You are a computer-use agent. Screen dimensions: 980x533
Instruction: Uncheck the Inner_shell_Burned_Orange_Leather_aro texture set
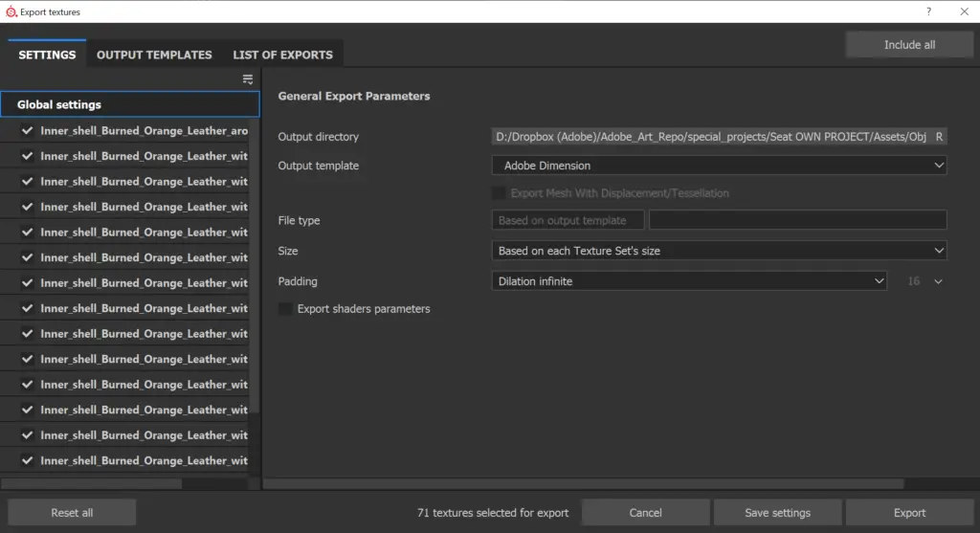27,130
